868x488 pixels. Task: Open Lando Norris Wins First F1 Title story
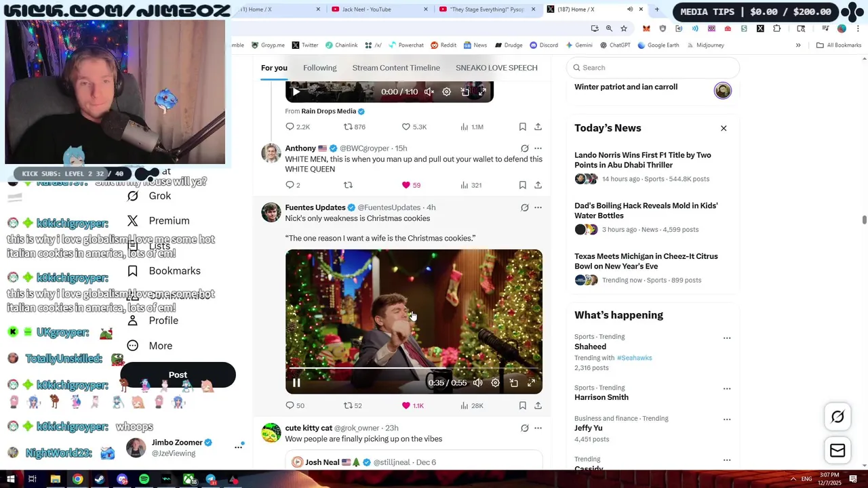643,160
